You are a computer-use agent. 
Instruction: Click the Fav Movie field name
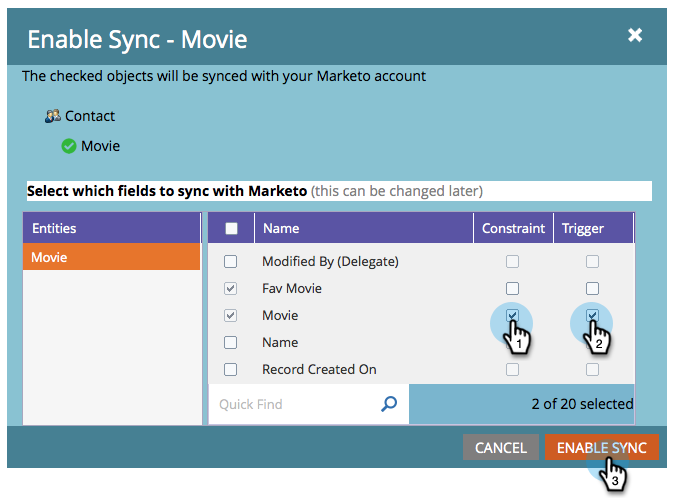click(x=292, y=288)
